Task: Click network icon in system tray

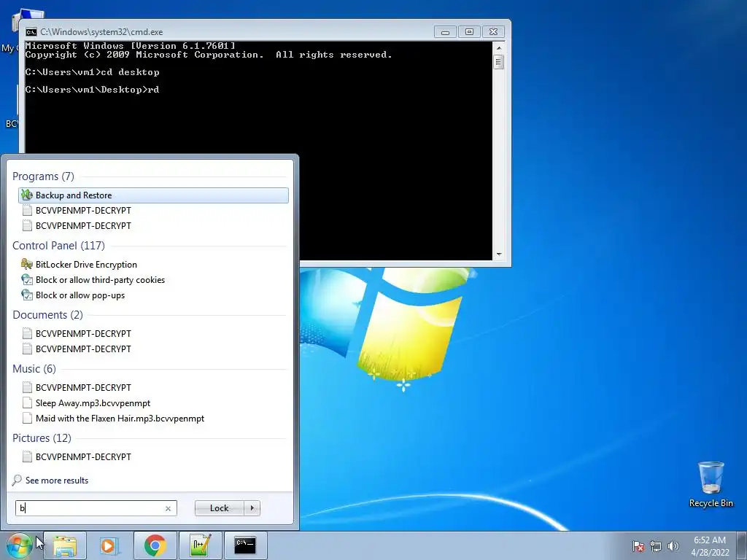Action: coord(656,546)
